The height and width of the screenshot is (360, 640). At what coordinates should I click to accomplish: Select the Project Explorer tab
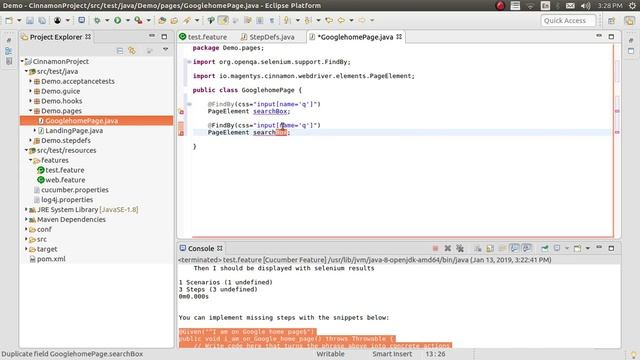(x=56, y=37)
